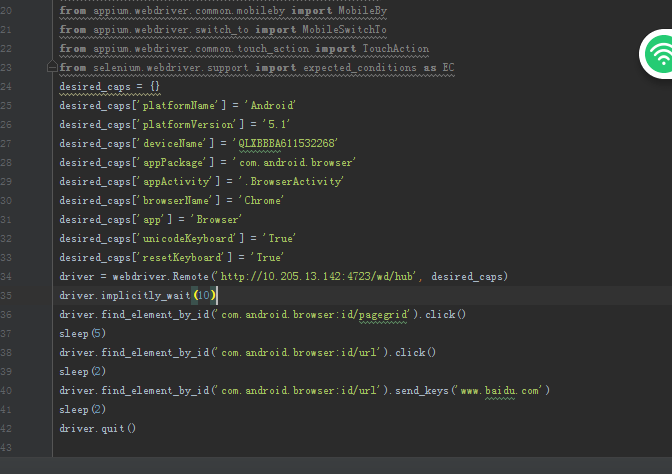672x474 pixels.
Task: Click device name 'QLXBBBA611532268'
Action: [285, 143]
